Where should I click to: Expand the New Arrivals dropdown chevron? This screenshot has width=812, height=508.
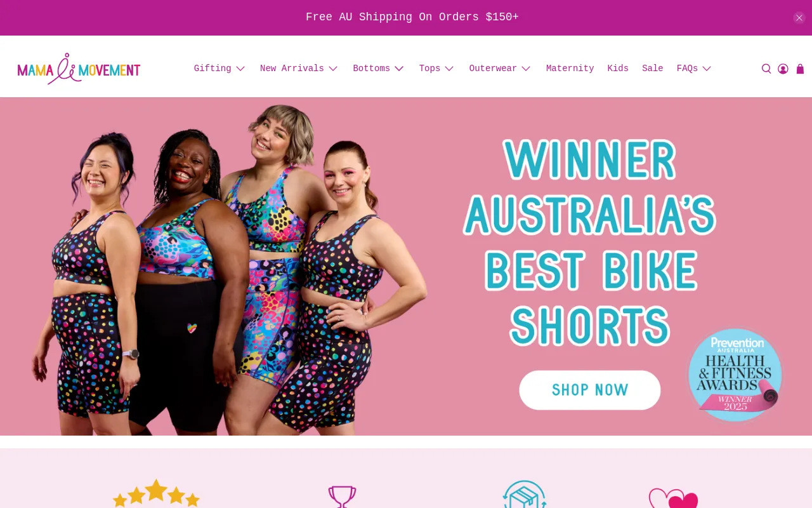[x=333, y=69]
